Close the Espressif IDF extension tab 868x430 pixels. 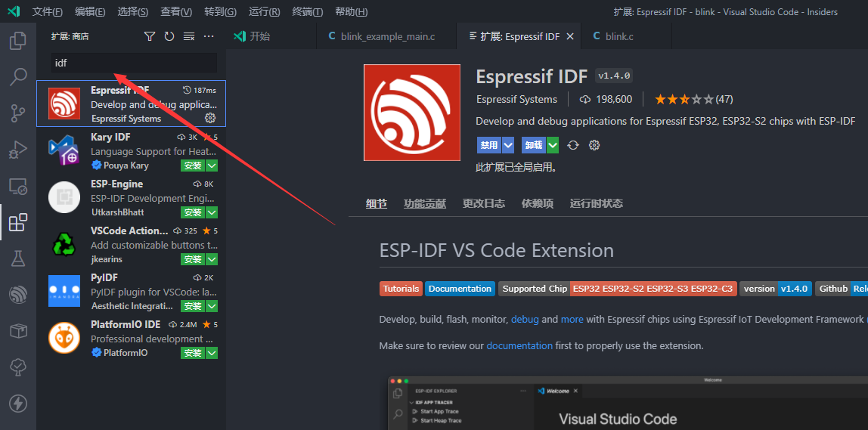[570, 36]
